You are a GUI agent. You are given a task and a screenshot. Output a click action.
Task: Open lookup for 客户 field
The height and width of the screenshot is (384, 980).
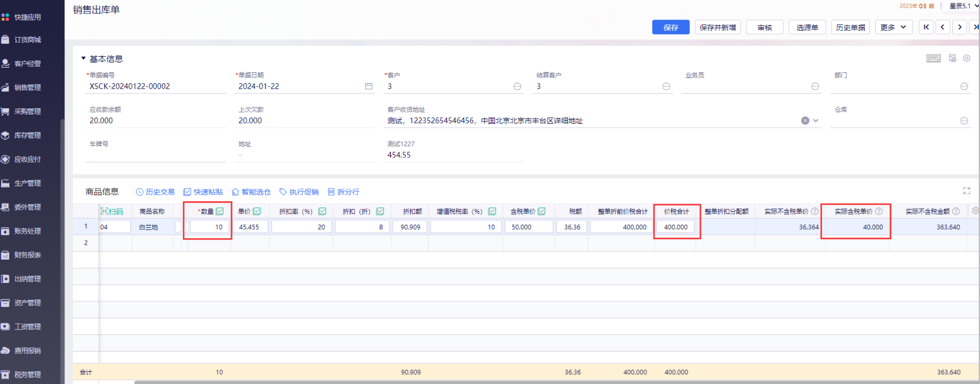(x=517, y=86)
